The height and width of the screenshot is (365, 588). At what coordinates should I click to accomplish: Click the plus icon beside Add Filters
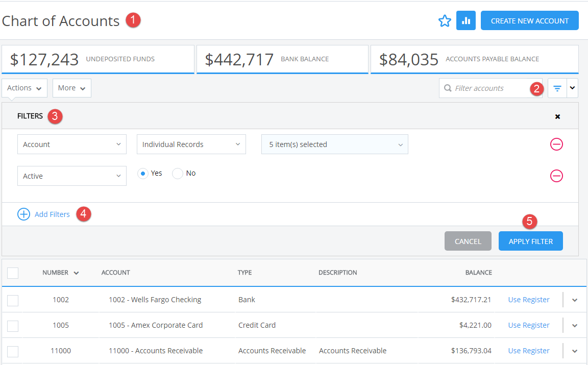click(23, 214)
